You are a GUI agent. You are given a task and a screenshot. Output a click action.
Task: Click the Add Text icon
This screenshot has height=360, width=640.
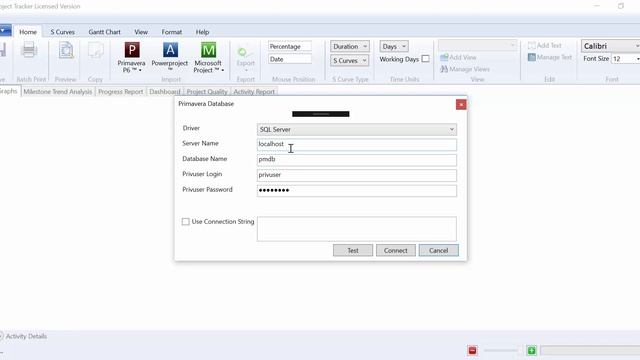point(531,45)
